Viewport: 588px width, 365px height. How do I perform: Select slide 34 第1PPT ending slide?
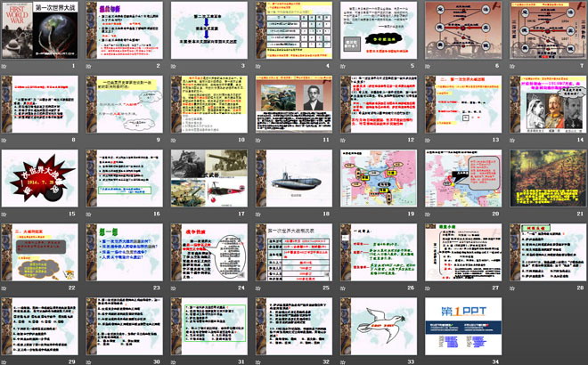(x=463, y=327)
